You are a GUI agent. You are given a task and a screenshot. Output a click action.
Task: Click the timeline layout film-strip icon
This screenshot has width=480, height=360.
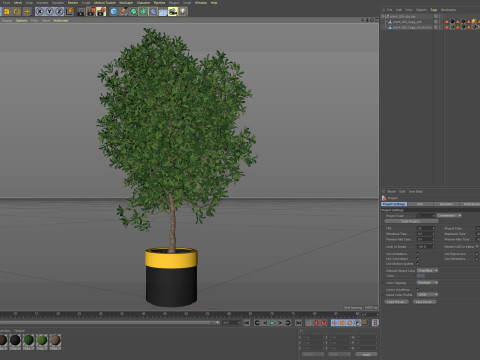(375, 323)
